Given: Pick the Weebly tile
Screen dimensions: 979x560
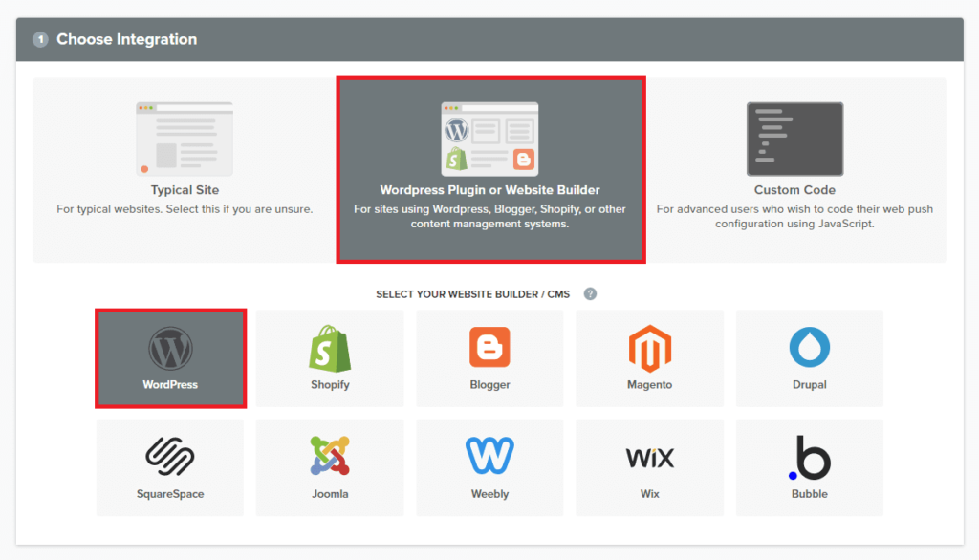Looking at the screenshot, I should pos(489,467).
